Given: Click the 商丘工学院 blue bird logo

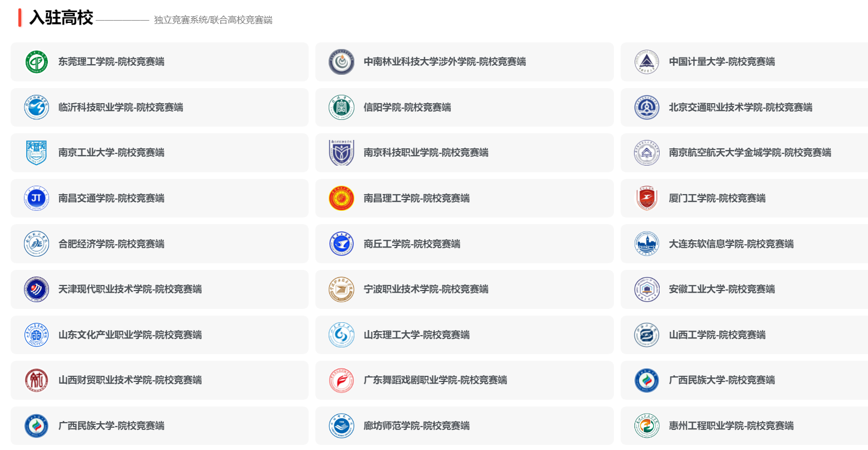Looking at the screenshot, I should pos(342,244).
